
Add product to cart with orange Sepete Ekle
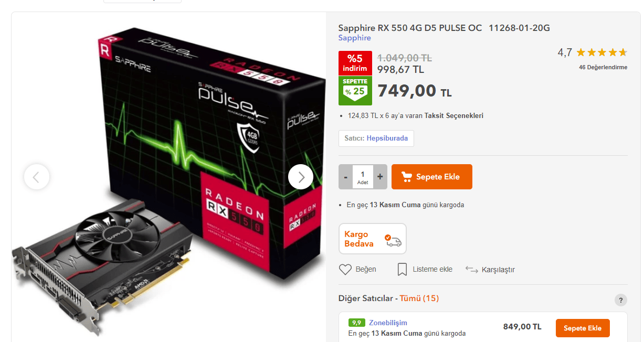(x=432, y=177)
